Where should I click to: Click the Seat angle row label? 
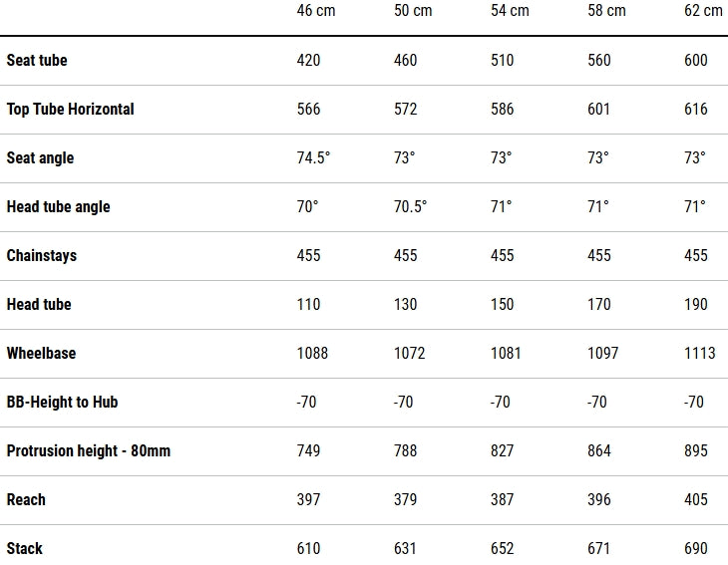click(40, 158)
